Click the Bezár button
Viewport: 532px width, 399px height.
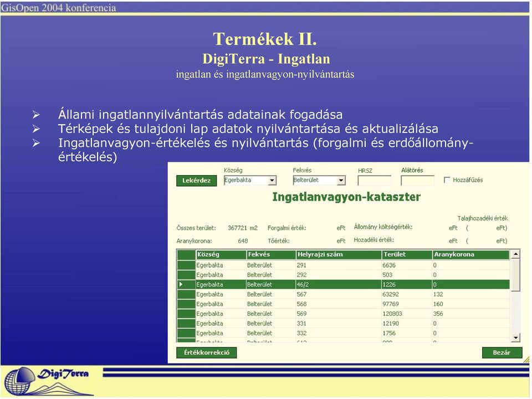502,352
